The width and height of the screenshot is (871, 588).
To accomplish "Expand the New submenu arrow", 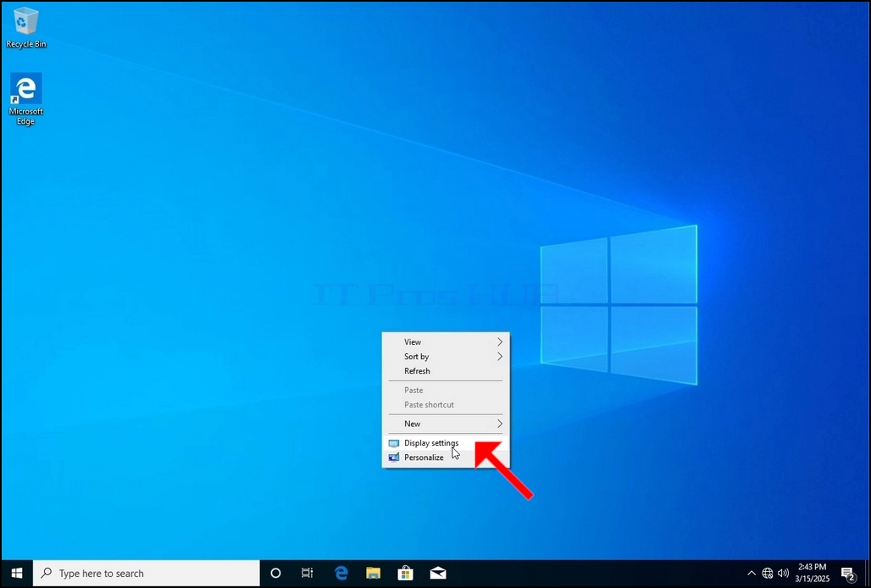I will pos(499,424).
